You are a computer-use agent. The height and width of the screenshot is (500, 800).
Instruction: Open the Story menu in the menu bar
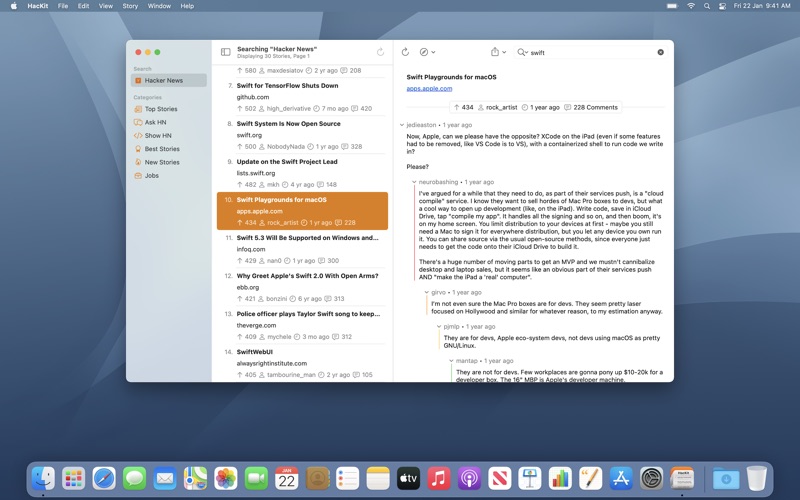pyautogui.click(x=130, y=6)
